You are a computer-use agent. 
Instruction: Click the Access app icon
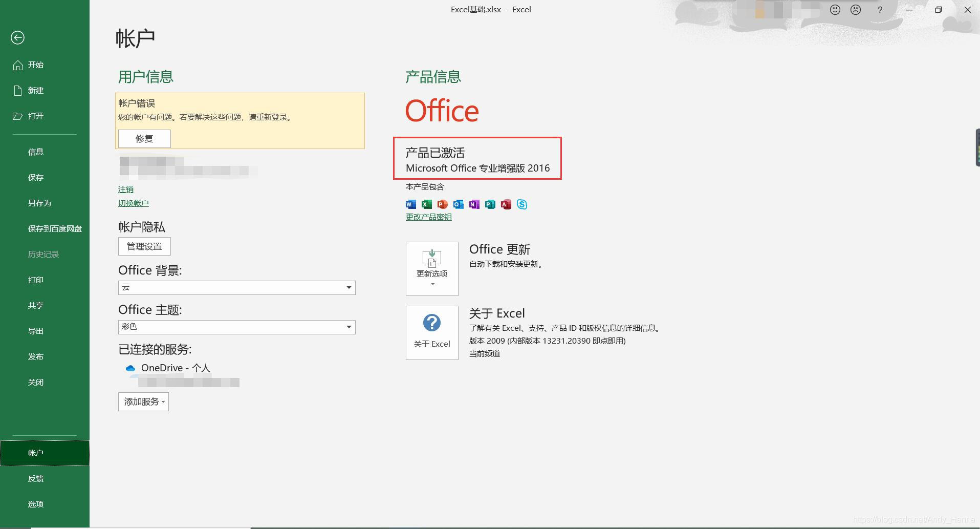506,204
